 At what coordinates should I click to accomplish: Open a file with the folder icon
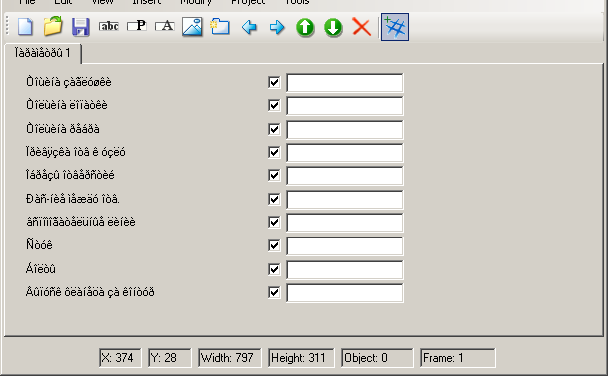[x=53, y=26]
